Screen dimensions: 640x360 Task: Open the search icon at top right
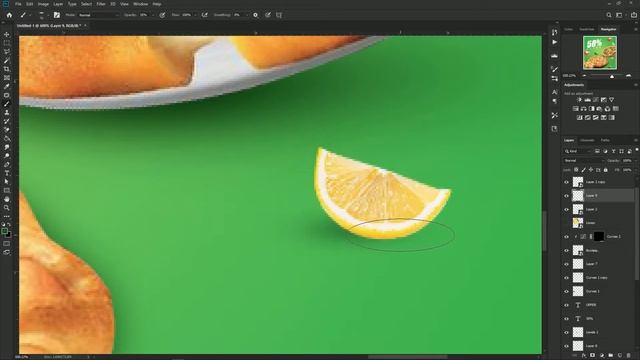609,15
